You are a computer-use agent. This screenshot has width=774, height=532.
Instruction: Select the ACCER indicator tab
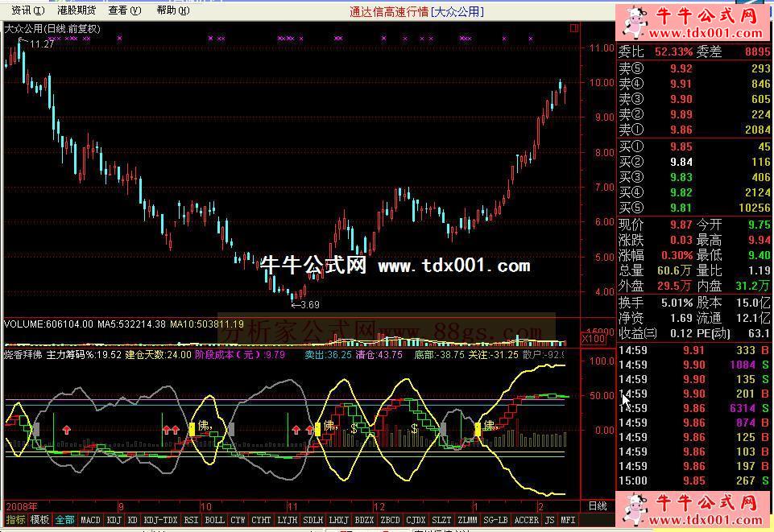tap(527, 520)
